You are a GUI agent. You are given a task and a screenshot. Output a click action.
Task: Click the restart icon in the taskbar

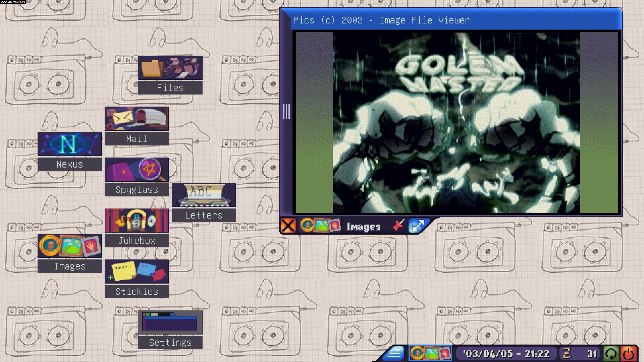611,353
